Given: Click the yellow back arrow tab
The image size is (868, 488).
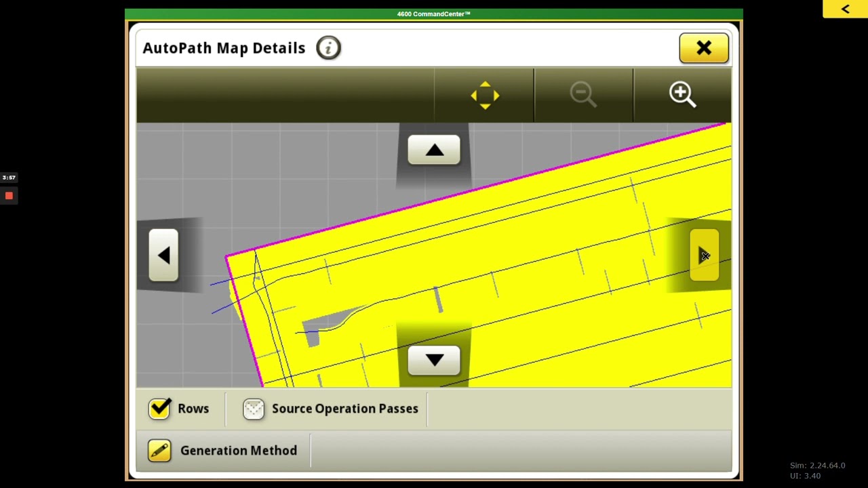Looking at the screenshot, I should pos(845,9).
